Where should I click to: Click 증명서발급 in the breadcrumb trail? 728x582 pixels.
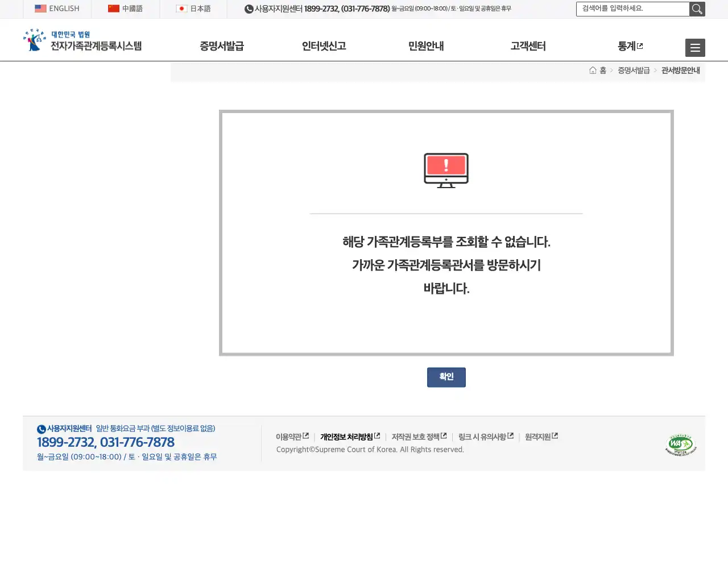634,70
